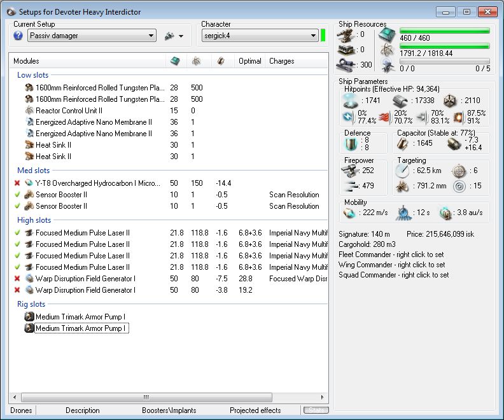Click the CPU column header icon

click(175, 61)
